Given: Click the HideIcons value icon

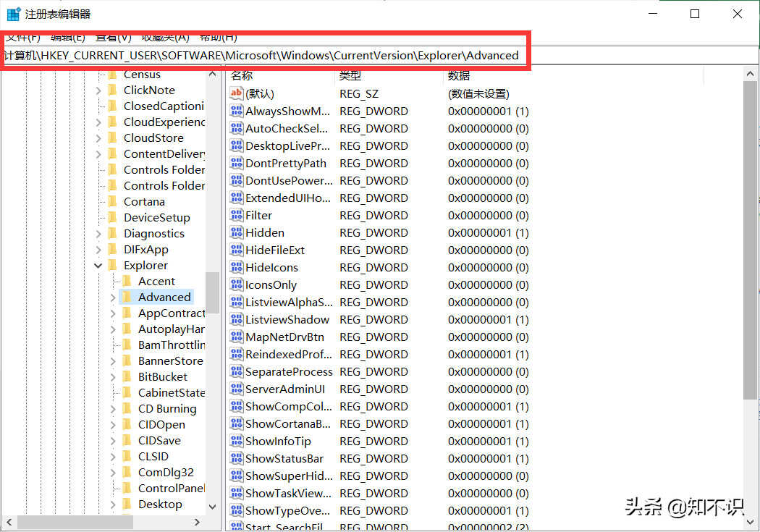Looking at the screenshot, I should tap(237, 268).
